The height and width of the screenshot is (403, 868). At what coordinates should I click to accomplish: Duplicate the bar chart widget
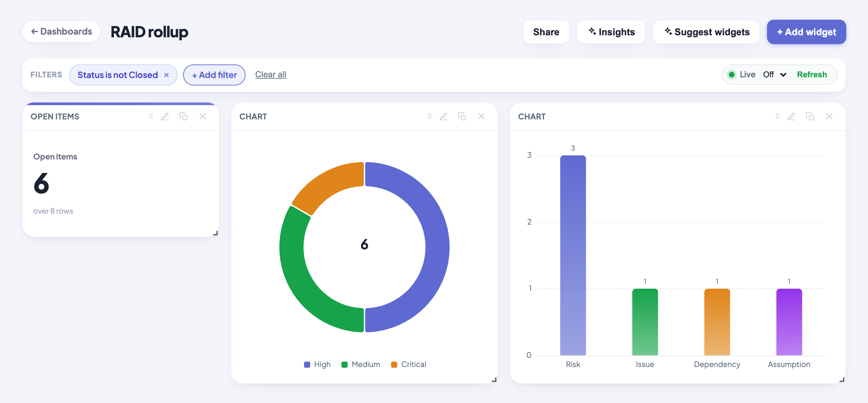pyautogui.click(x=810, y=116)
